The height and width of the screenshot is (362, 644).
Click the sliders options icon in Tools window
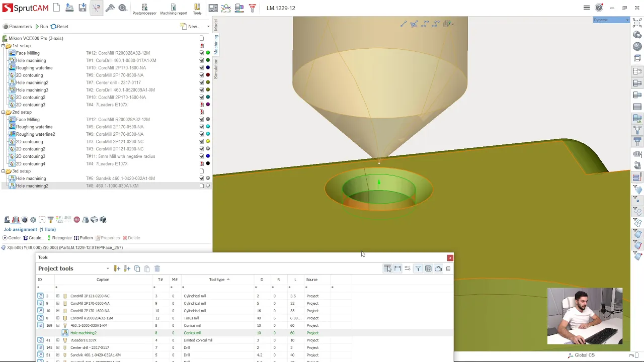click(x=408, y=268)
